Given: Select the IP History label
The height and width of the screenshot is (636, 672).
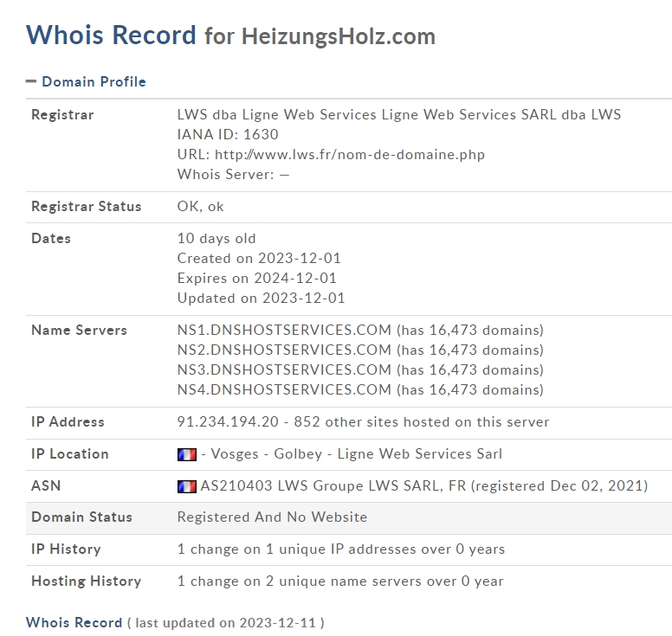Looking at the screenshot, I should [66, 549].
